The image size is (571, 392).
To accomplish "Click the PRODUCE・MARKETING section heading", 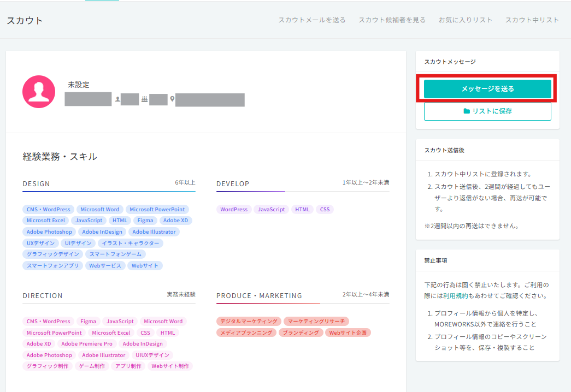I will 260,296.
